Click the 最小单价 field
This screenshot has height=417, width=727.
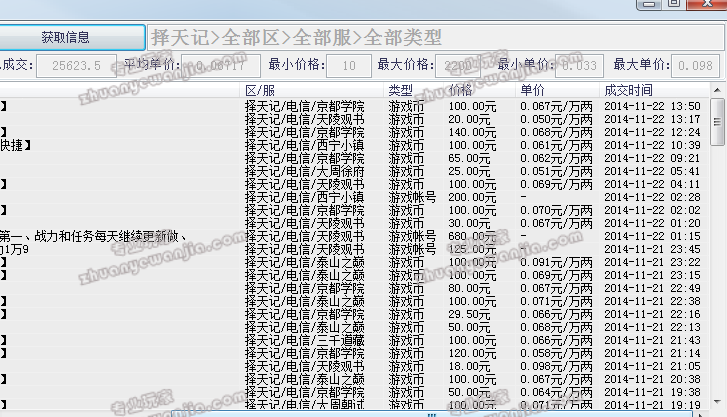coord(579,65)
